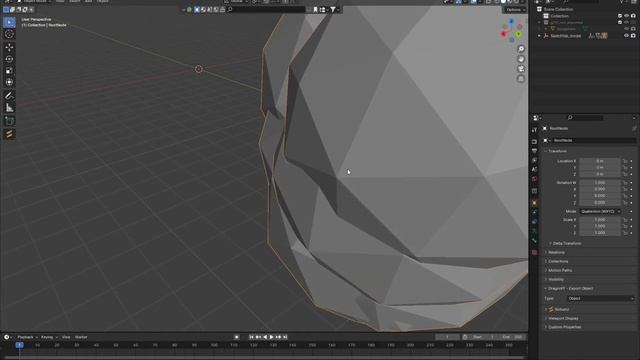Expand the Relations panel
The width and height of the screenshot is (640, 360).
[x=556, y=253]
